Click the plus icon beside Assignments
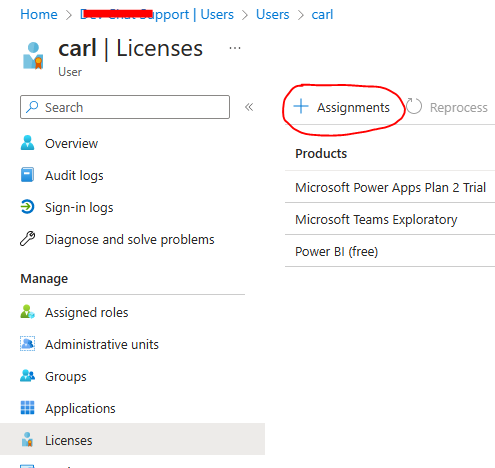Screen dimensions: 495x468 (x=301, y=106)
